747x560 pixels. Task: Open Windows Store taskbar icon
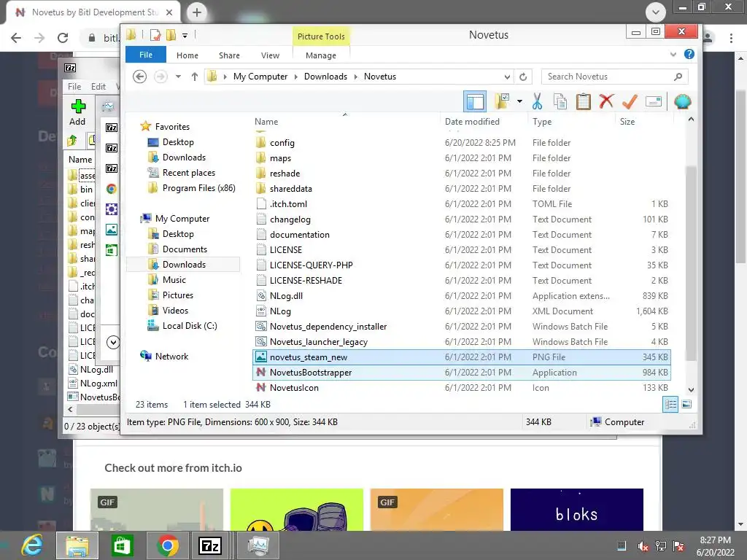click(122, 545)
